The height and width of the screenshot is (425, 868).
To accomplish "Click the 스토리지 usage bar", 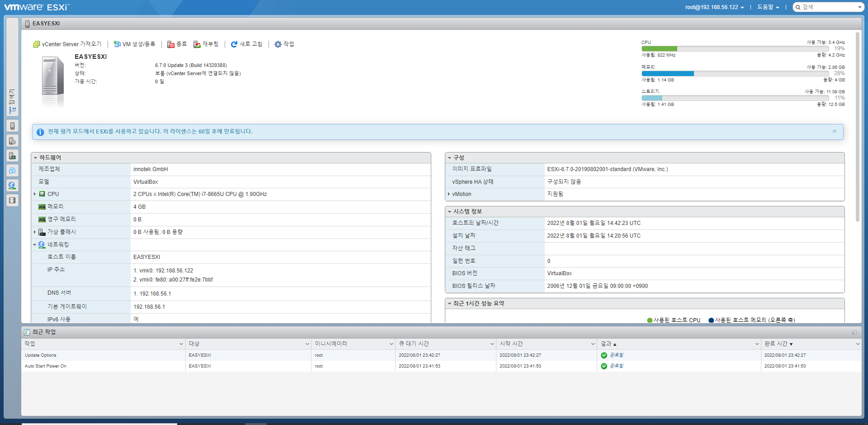I will pos(735,98).
